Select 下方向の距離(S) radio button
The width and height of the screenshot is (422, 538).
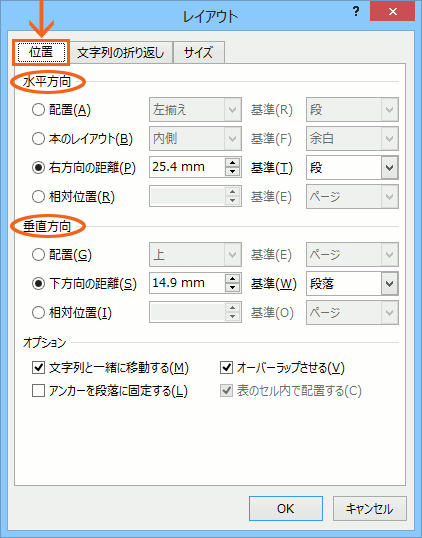38,283
